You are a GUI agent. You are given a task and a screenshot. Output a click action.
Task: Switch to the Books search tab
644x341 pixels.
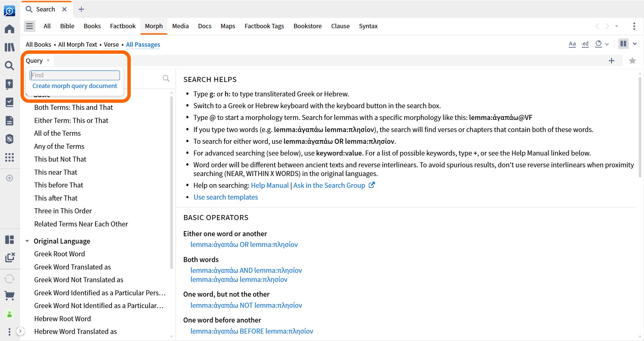click(92, 26)
